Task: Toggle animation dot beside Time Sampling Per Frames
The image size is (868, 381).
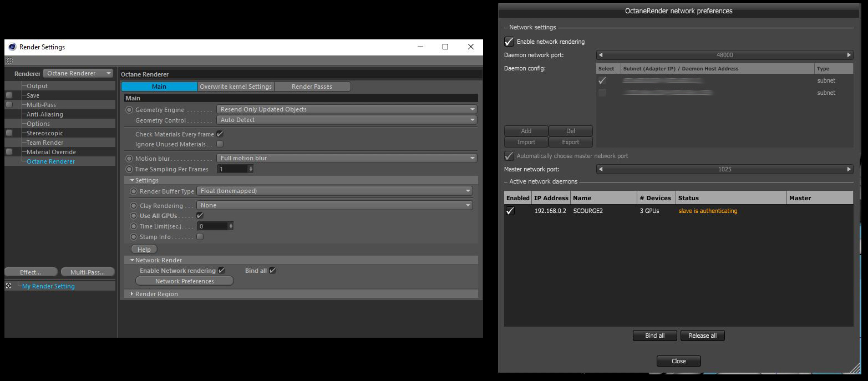Action: tap(130, 169)
